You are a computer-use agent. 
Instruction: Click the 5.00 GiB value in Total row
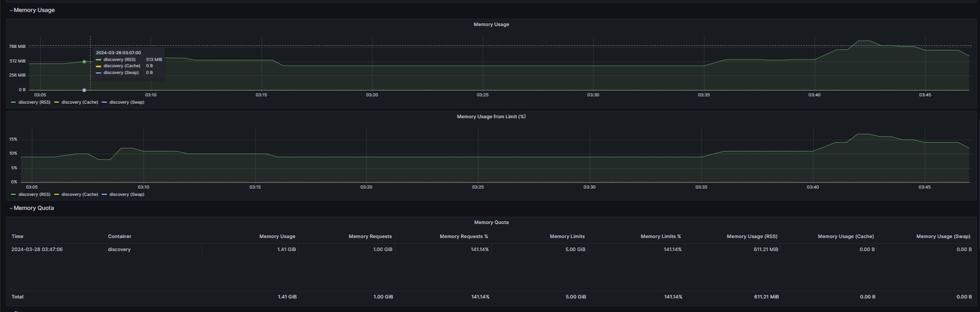click(x=576, y=297)
